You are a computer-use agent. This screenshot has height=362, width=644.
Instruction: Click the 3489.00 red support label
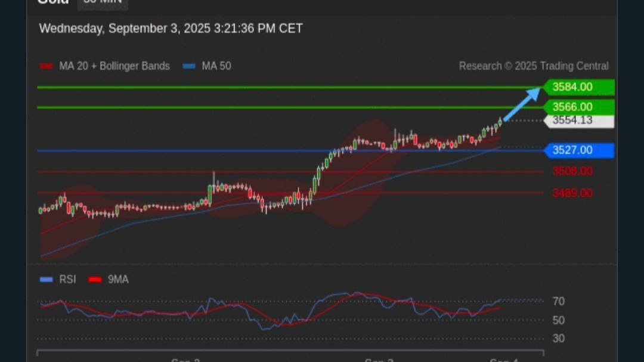[572, 193]
